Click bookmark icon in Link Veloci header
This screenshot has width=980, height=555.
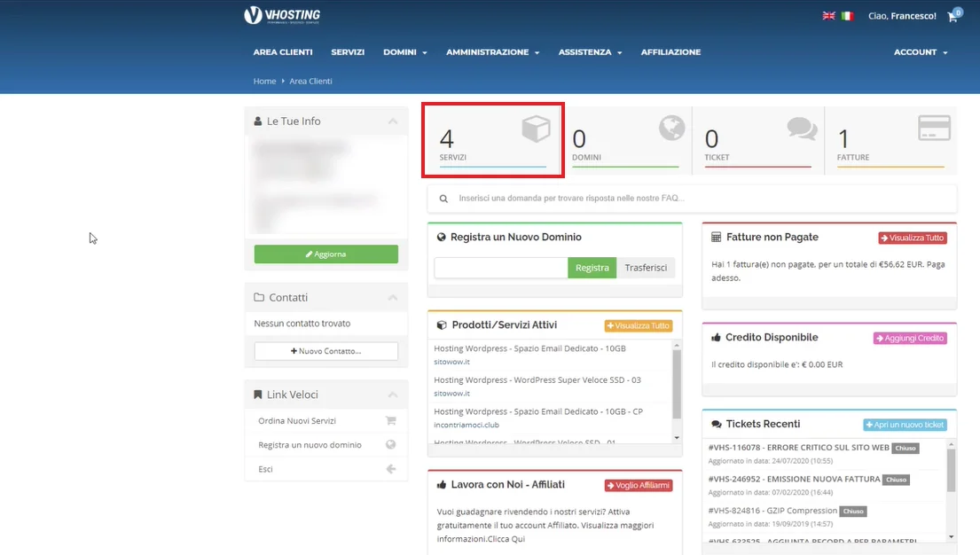click(x=257, y=395)
